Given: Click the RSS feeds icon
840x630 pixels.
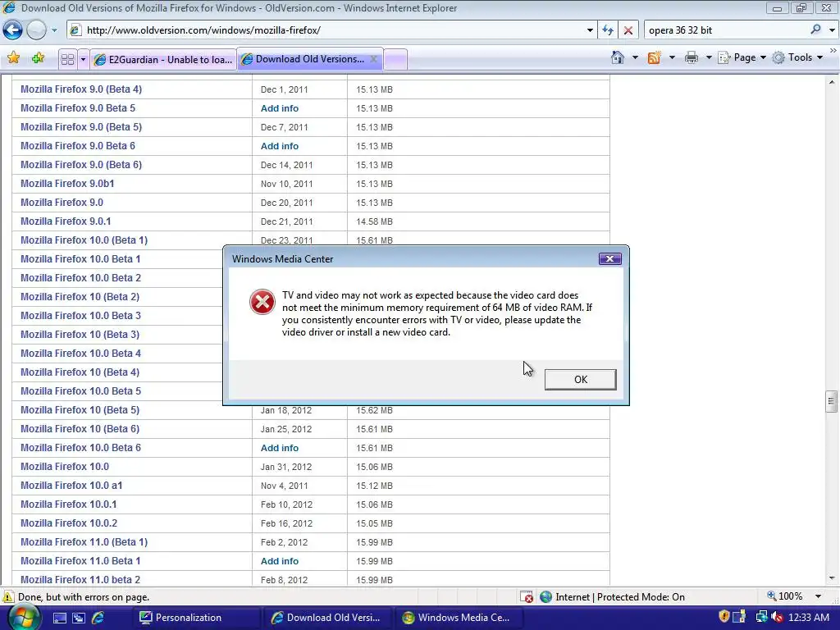Looking at the screenshot, I should pyautogui.click(x=654, y=57).
